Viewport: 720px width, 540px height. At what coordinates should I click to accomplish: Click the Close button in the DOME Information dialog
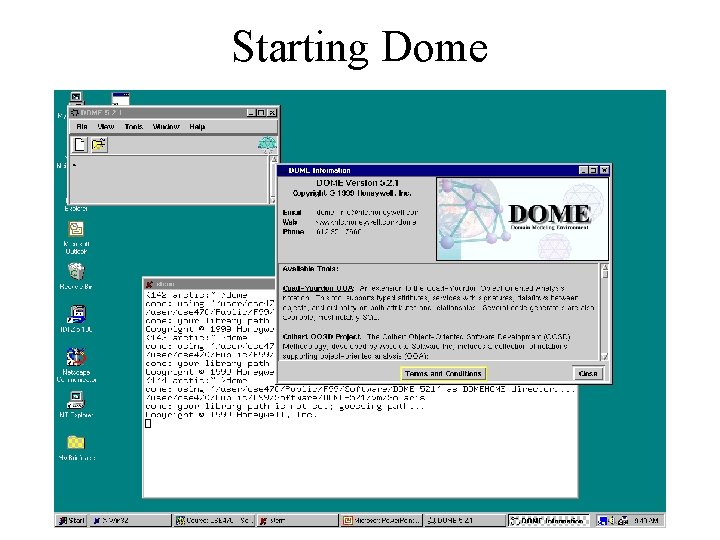(x=588, y=373)
